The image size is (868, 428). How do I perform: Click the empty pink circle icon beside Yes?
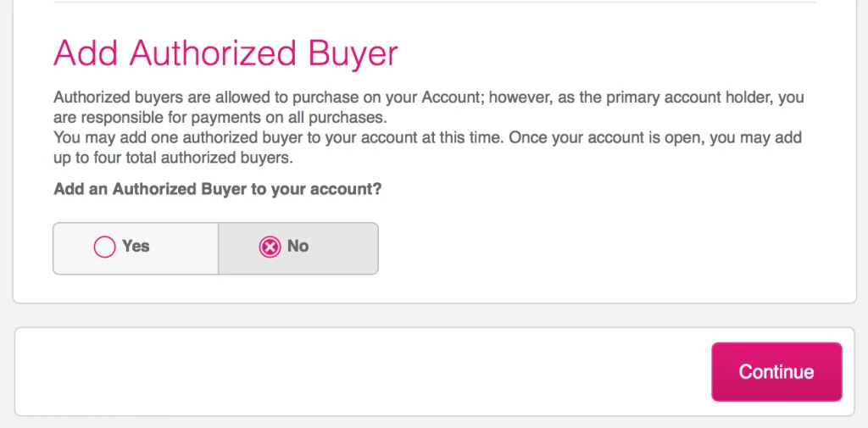coord(104,247)
